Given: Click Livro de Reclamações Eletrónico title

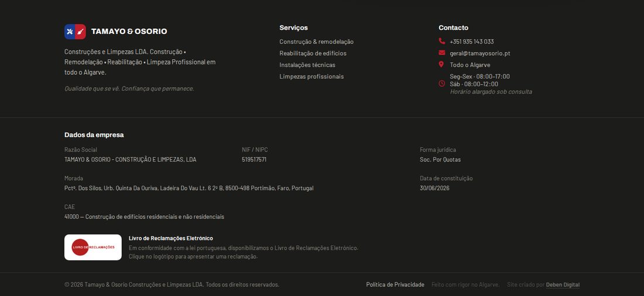Looking at the screenshot, I should tap(171, 239).
